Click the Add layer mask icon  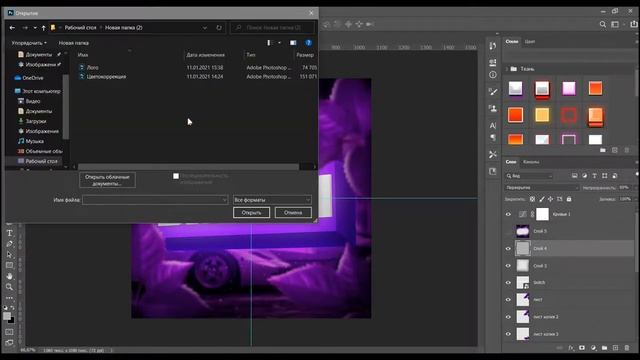tap(582, 348)
